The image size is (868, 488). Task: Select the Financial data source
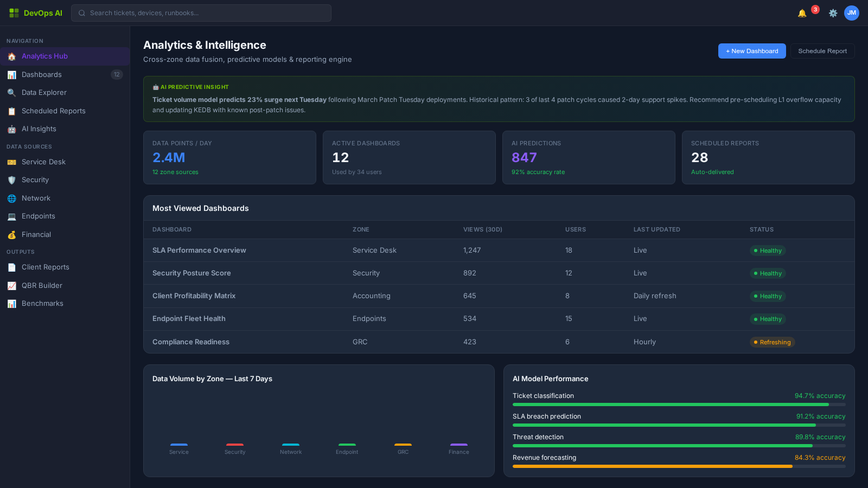tap(36, 234)
